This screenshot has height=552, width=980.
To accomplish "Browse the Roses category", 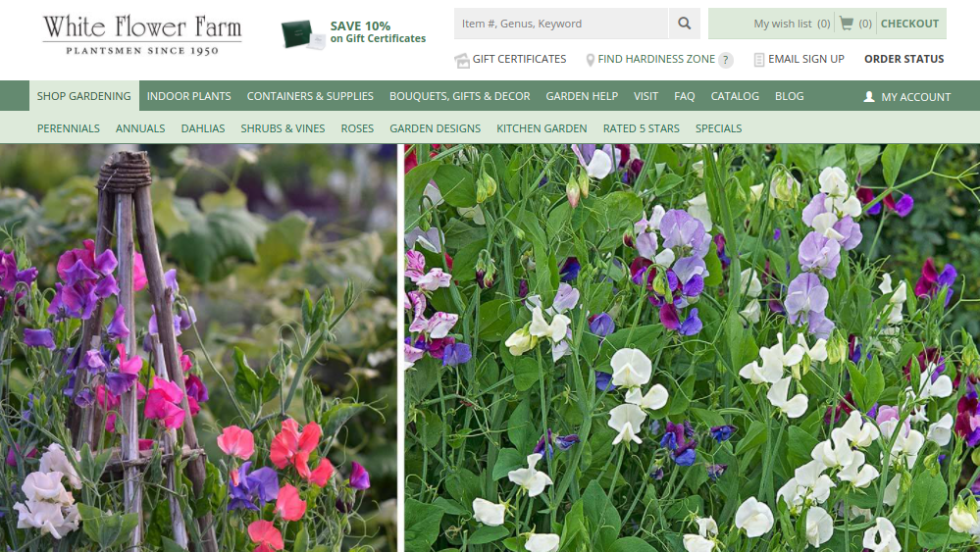I will tap(357, 128).
